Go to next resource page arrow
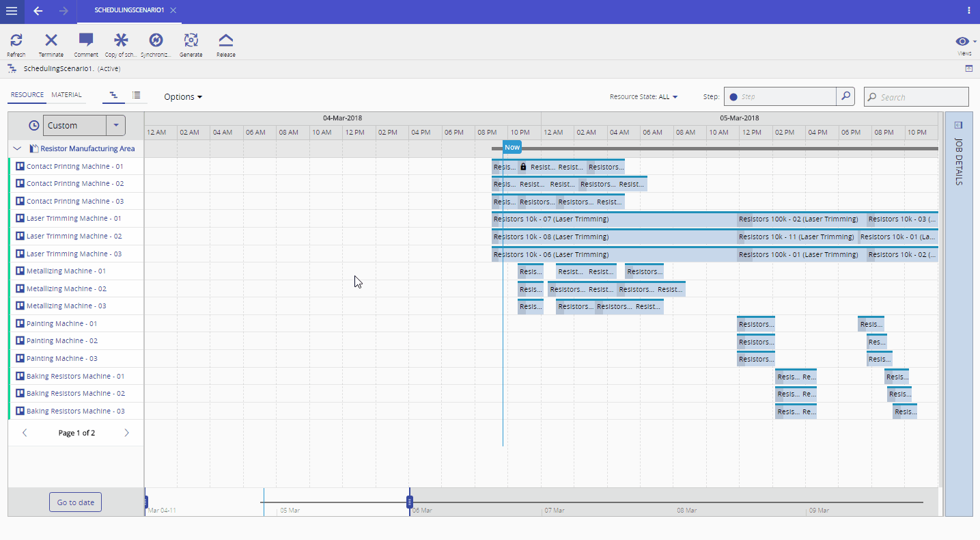 coord(126,433)
